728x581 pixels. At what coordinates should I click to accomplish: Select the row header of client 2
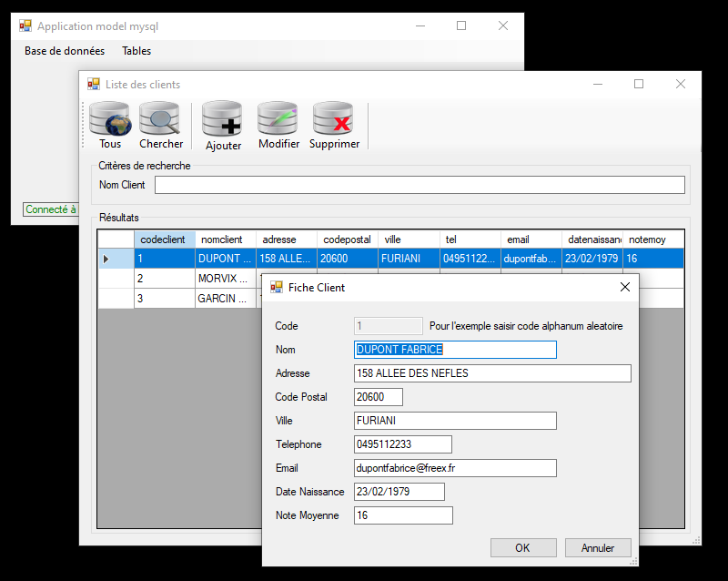pos(116,279)
